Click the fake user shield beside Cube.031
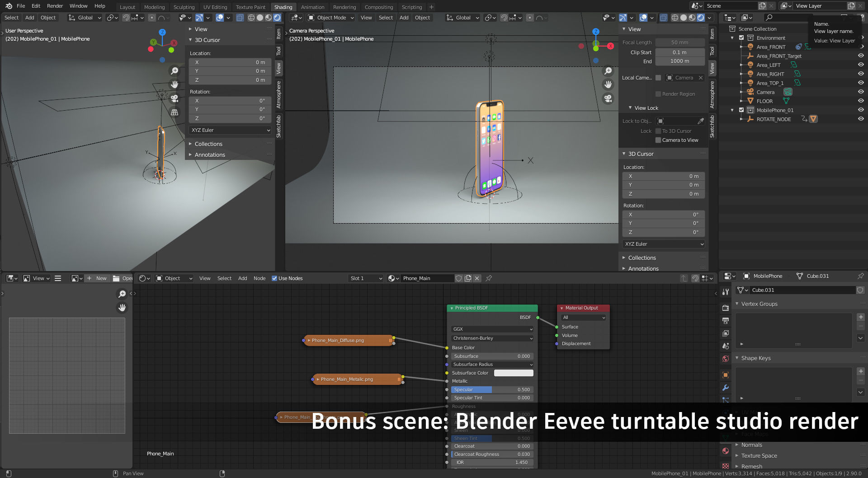The image size is (868, 478). tap(860, 290)
